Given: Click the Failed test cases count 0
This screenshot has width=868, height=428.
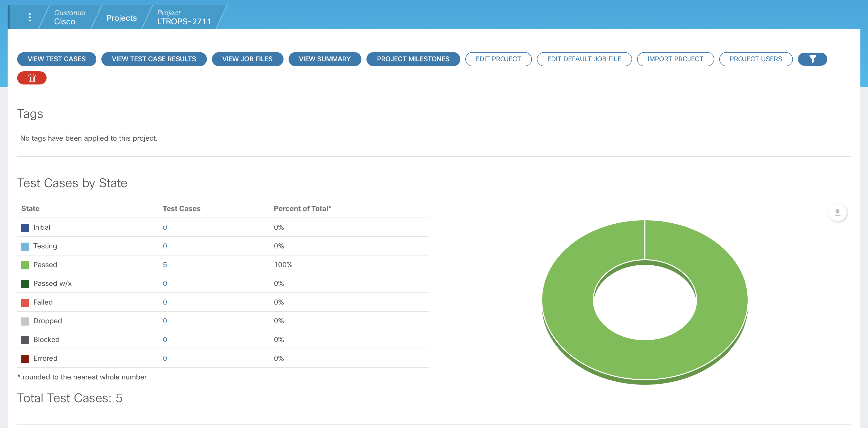Looking at the screenshot, I should pos(165,302).
